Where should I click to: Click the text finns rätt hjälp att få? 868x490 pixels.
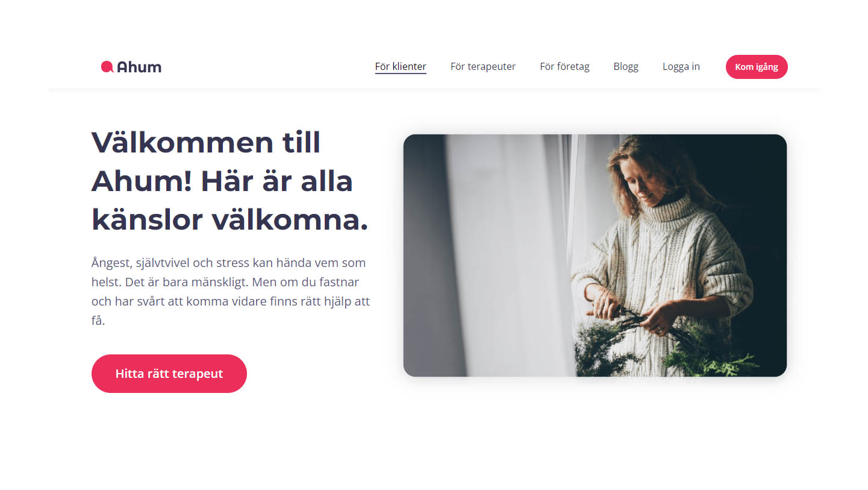[x=231, y=311]
